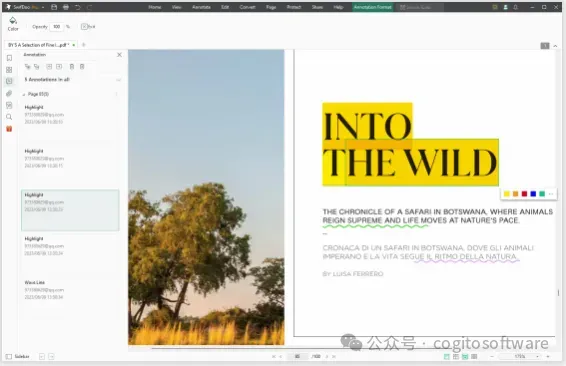Open the Edit menu
Screen dimensions: 566x366
pos(225,7)
